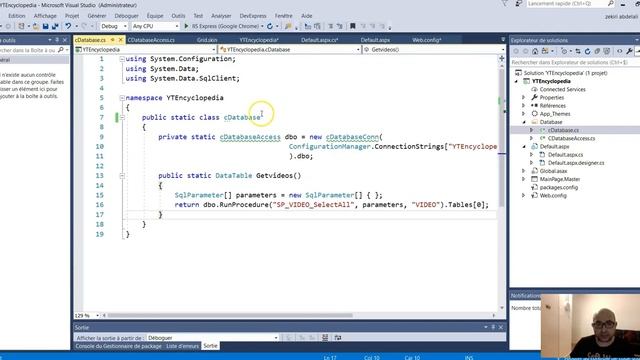This screenshot has width=640, height=360.
Task: Close the Sortie output panel
Action: point(501,327)
